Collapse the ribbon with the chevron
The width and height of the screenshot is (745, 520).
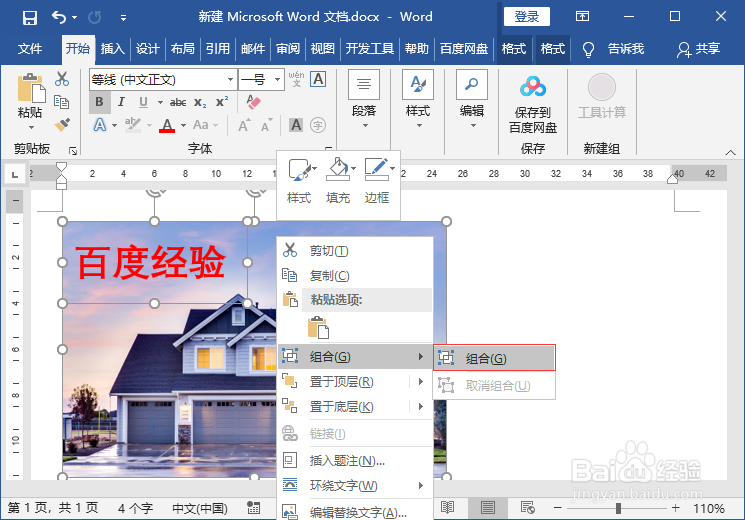click(x=730, y=153)
